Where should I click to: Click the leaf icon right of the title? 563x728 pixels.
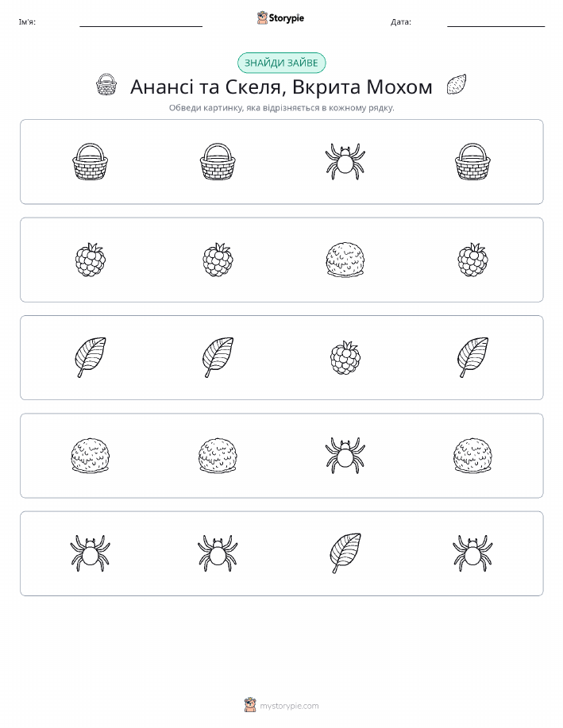click(x=456, y=84)
